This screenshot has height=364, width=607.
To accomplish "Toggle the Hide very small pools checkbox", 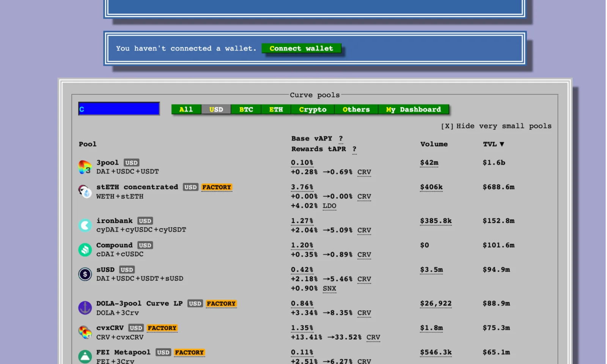I will (447, 126).
